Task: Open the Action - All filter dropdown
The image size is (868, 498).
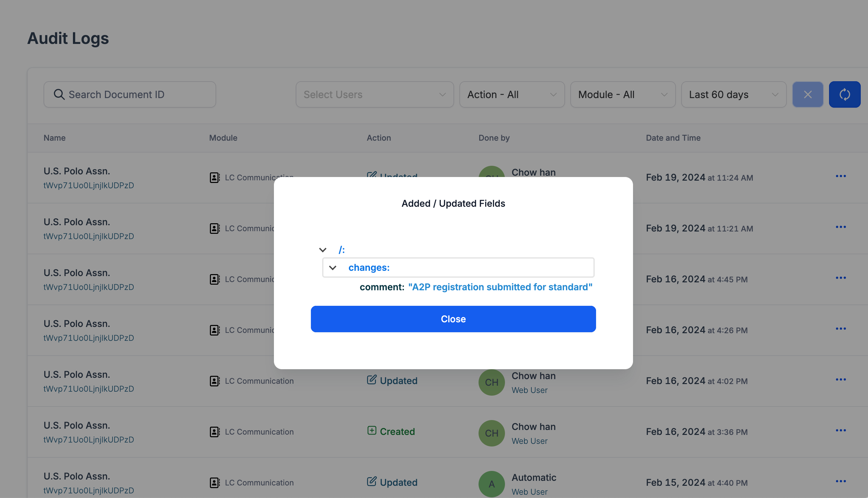Action: click(512, 94)
